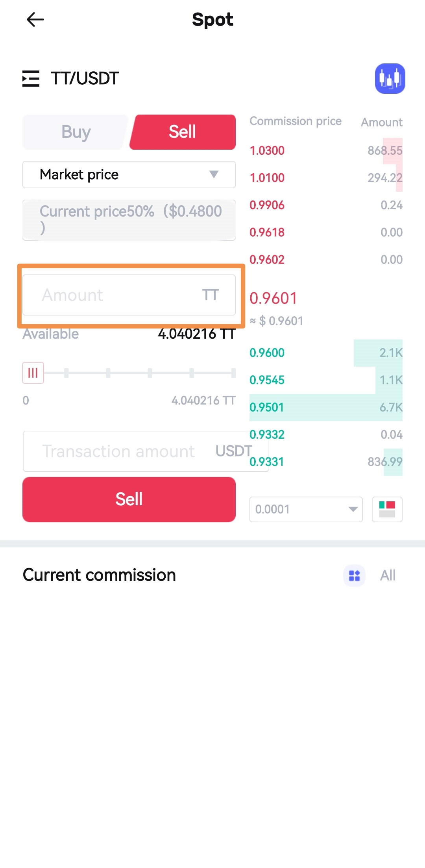425x868 pixels.
Task: Select the 0.9501 buy order row
Action: [x=326, y=407]
